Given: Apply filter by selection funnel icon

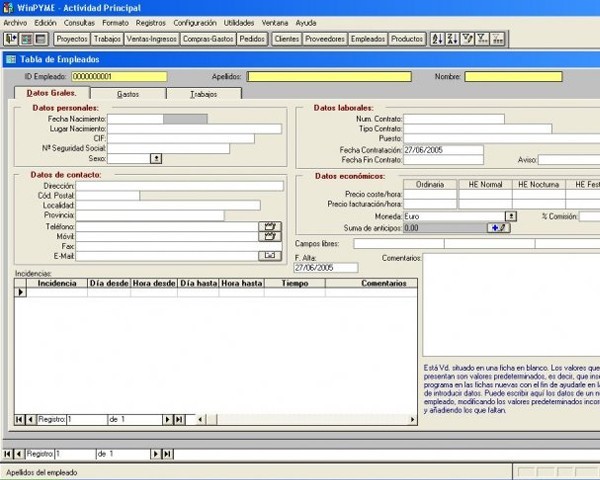Looking at the screenshot, I should pos(467,39).
